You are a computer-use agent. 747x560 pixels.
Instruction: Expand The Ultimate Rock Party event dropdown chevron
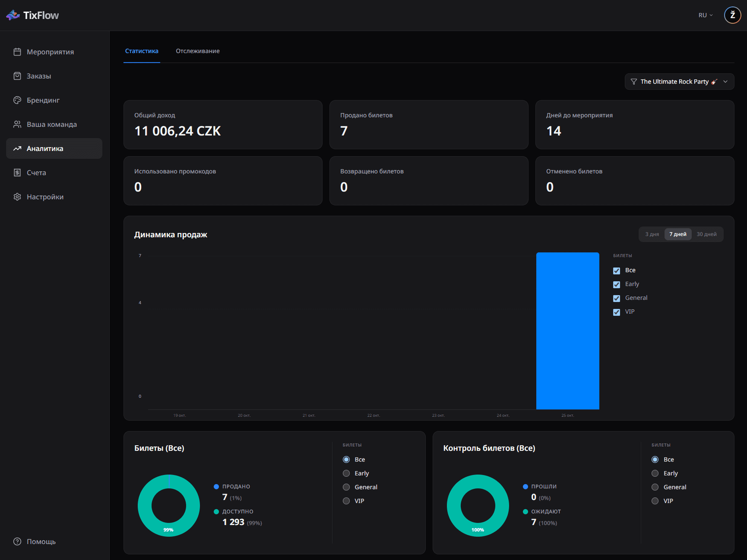click(725, 82)
